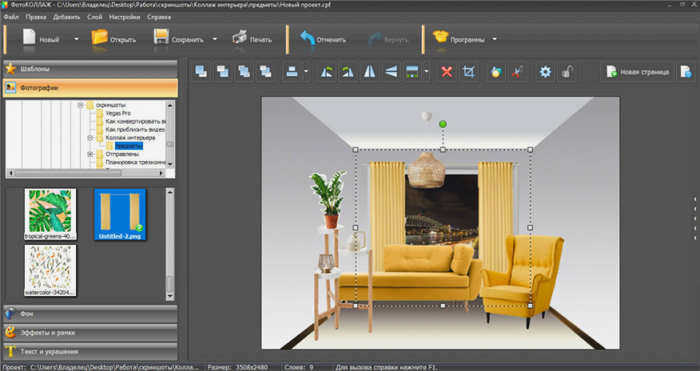700x371 pixels.
Task: Flip layer vertically icon
Action: tap(391, 71)
